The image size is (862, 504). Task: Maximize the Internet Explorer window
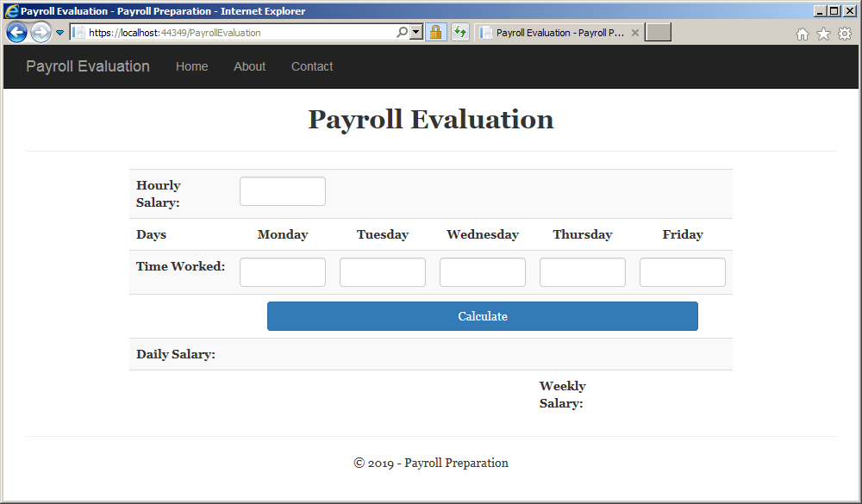(x=834, y=11)
